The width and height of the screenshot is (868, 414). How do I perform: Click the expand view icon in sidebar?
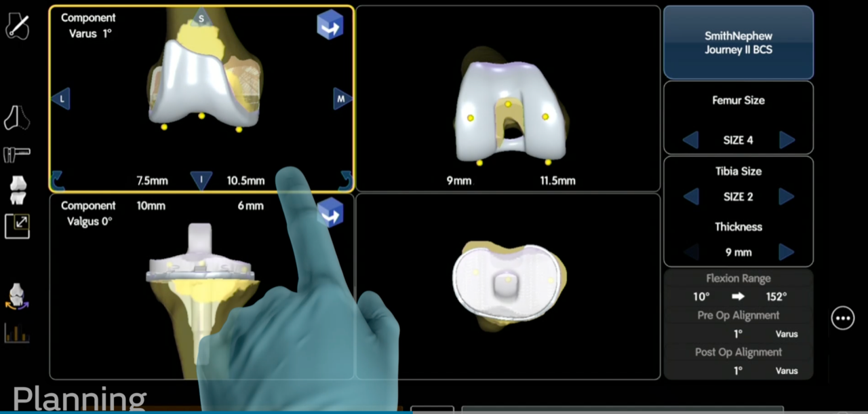(17, 226)
